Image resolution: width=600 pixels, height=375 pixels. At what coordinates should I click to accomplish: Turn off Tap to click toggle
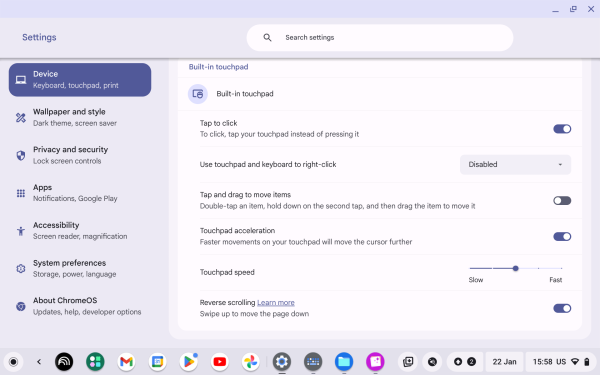click(562, 129)
